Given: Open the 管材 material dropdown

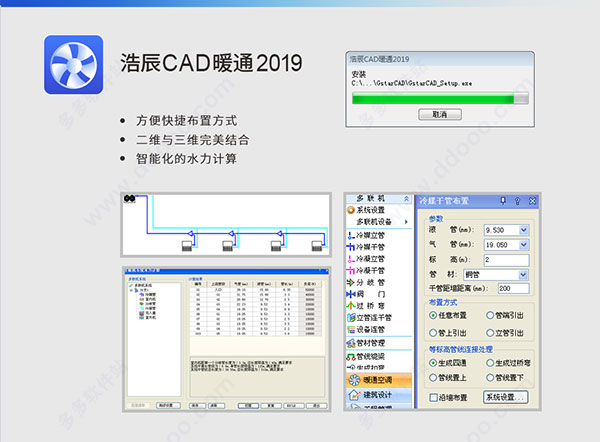Looking at the screenshot, I should [523, 274].
